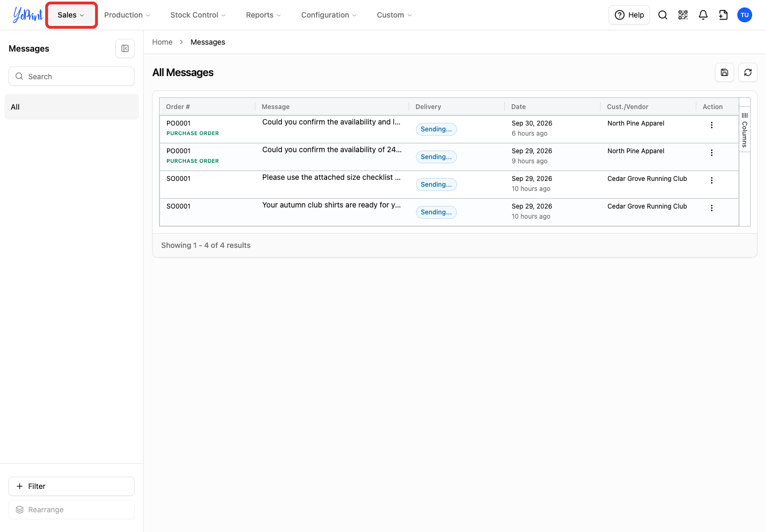
Task: Open the QR code scanner icon
Action: (683, 15)
